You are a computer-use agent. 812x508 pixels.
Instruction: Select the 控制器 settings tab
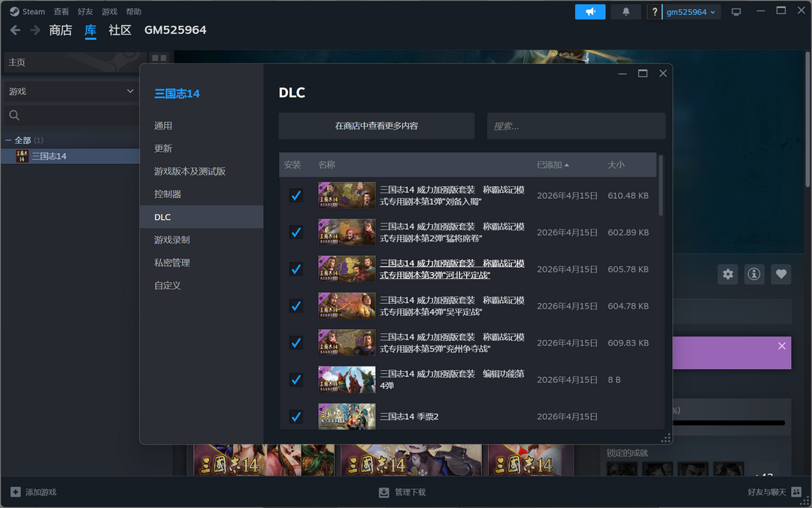click(167, 194)
